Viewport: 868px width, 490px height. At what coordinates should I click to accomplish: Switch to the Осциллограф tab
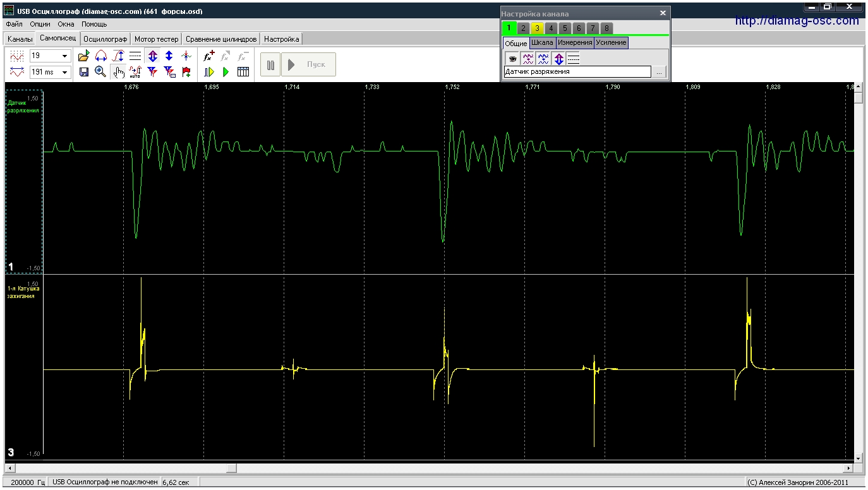(x=105, y=39)
